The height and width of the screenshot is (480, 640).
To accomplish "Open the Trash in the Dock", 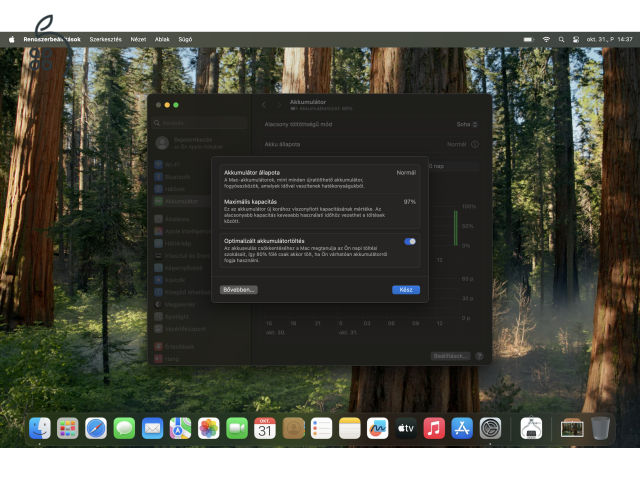I will (x=600, y=428).
